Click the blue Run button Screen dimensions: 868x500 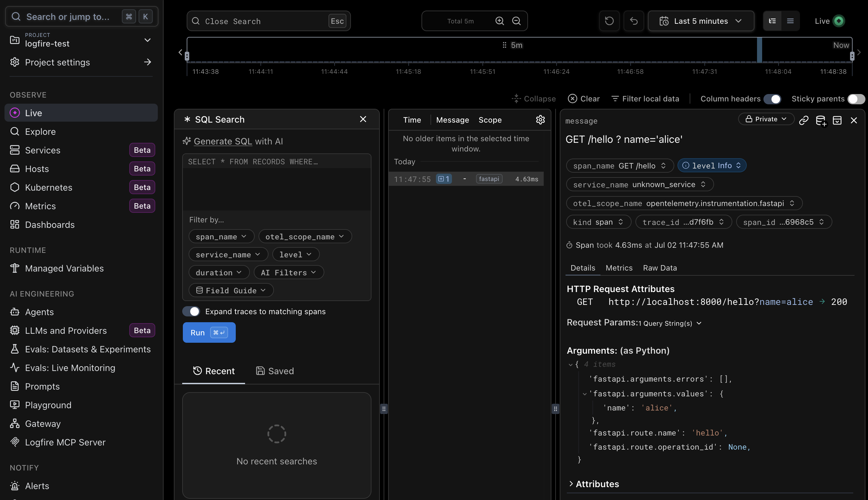[x=209, y=332]
